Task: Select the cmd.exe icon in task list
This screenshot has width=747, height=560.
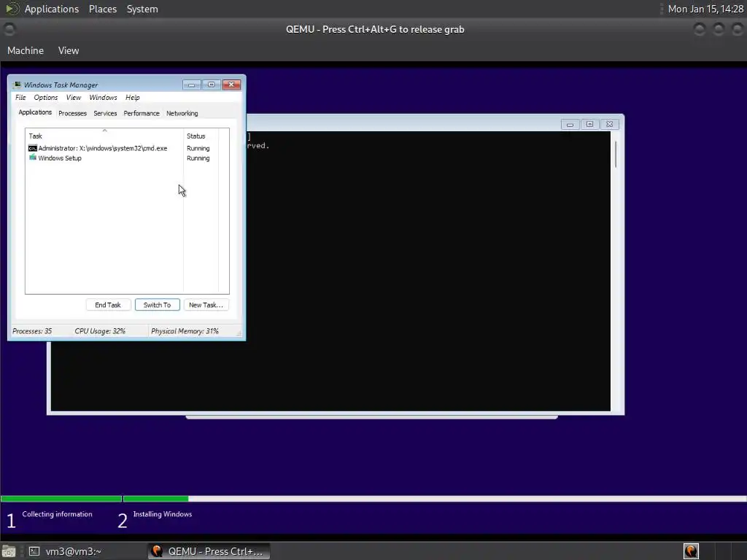Action: click(x=32, y=148)
